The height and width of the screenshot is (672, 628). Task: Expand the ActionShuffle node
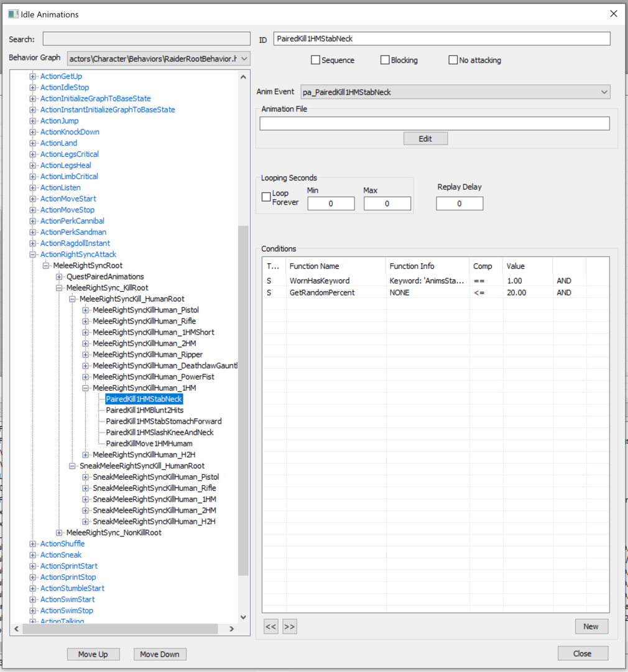click(x=32, y=544)
